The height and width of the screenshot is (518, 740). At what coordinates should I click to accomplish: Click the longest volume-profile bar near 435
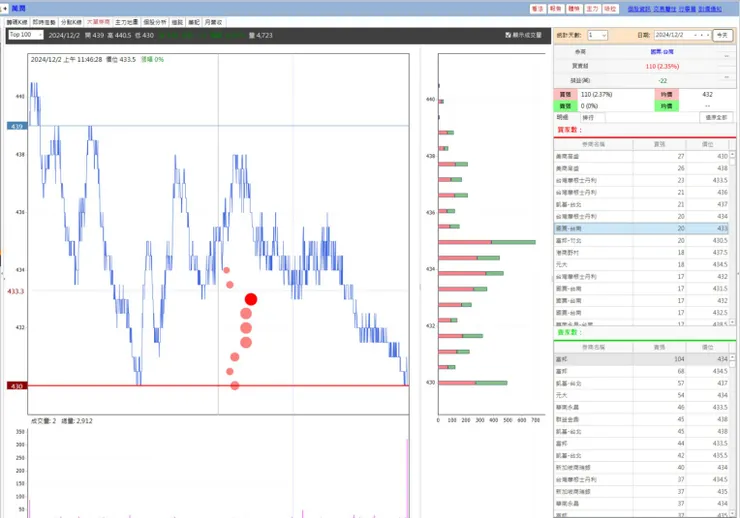(487, 242)
